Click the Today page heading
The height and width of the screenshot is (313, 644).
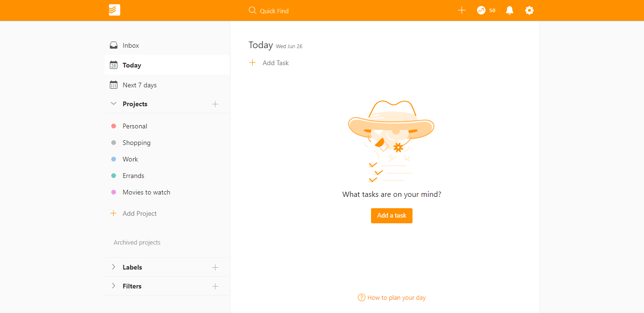pyautogui.click(x=261, y=45)
